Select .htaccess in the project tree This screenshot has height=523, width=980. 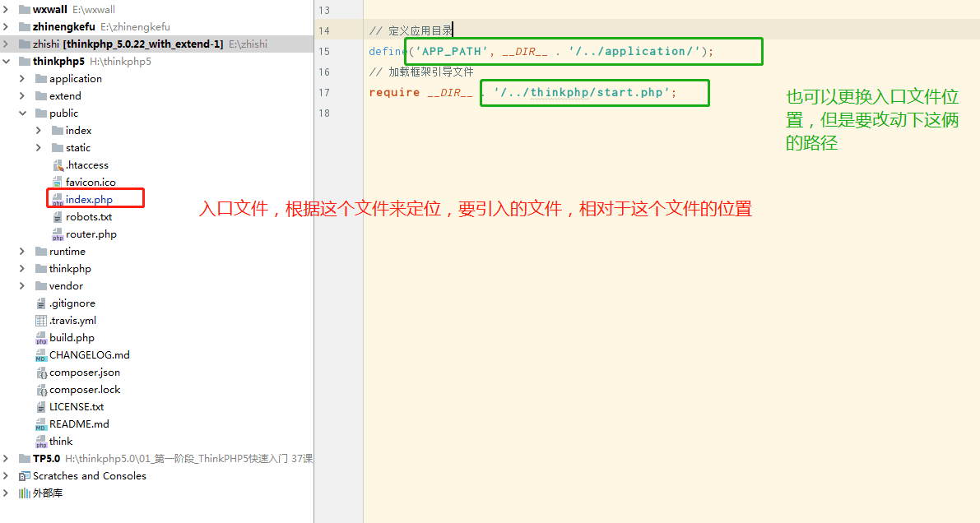pyautogui.click(x=87, y=165)
